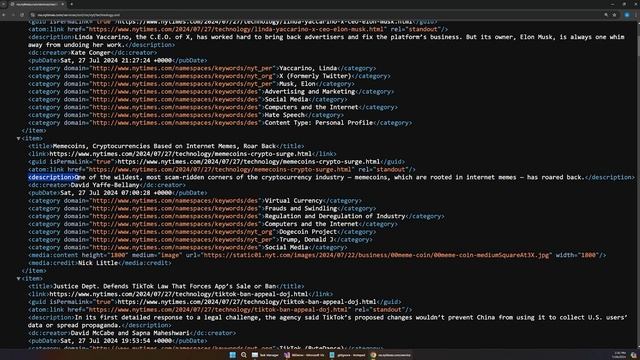The width and height of the screenshot is (640, 360).
Task: Click the Chrome taskbar button
Action: (x=391, y=355)
